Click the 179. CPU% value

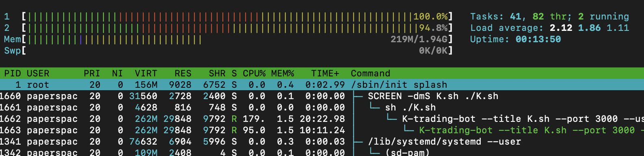pos(254,119)
